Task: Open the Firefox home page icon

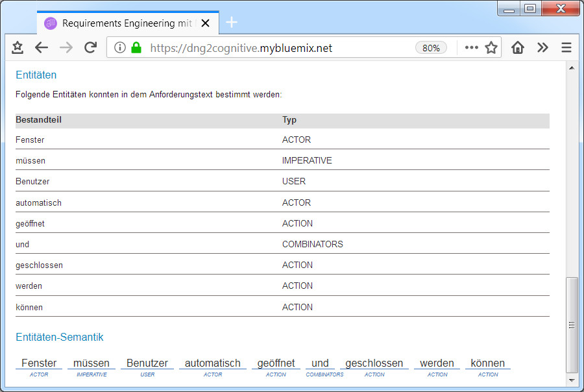Action: 517,47
